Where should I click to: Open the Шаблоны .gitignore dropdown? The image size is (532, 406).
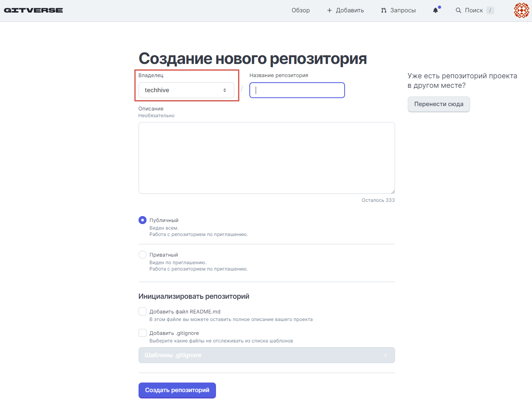click(267, 355)
